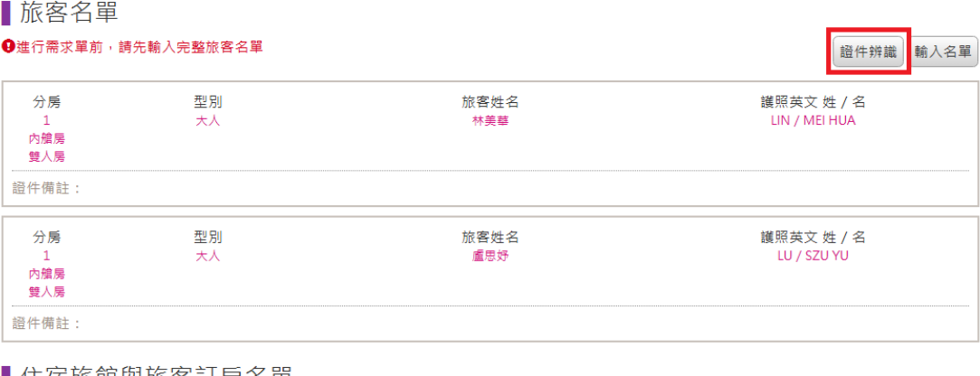
Task: Click room number 1 in 林美華's row
Action: coord(47,121)
